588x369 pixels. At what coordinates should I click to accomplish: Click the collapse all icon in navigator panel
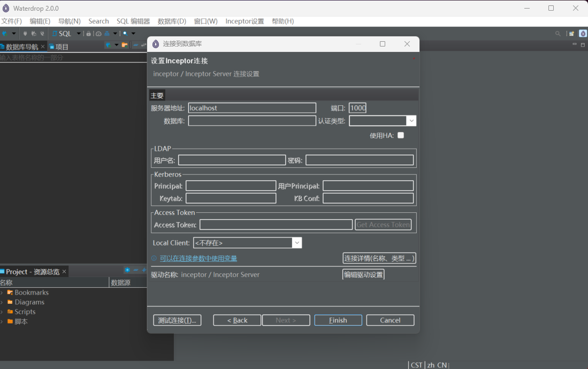[x=135, y=45]
